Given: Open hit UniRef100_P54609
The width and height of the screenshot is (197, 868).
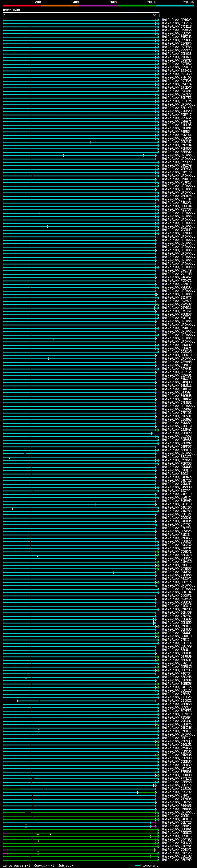Looking at the screenshot, I should pos(176,20).
